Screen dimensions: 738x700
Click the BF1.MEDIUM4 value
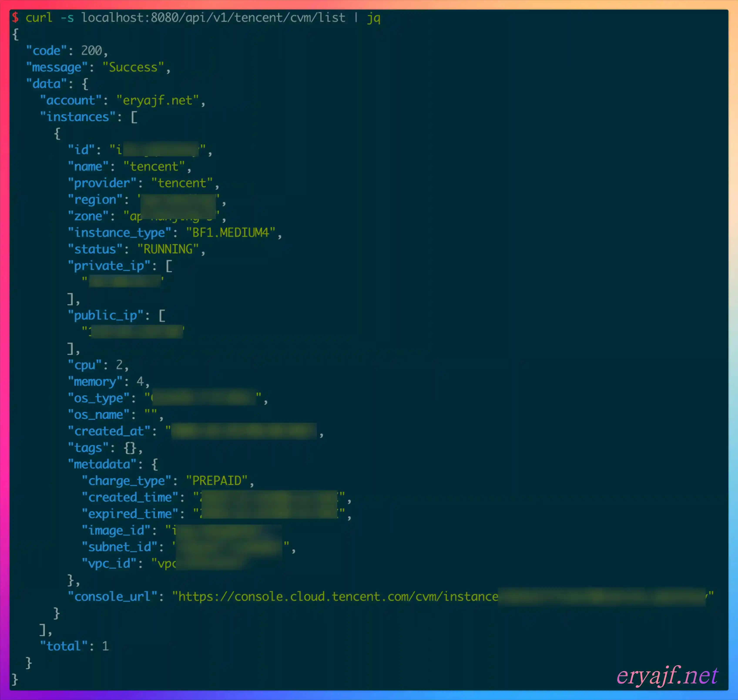[230, 232]
